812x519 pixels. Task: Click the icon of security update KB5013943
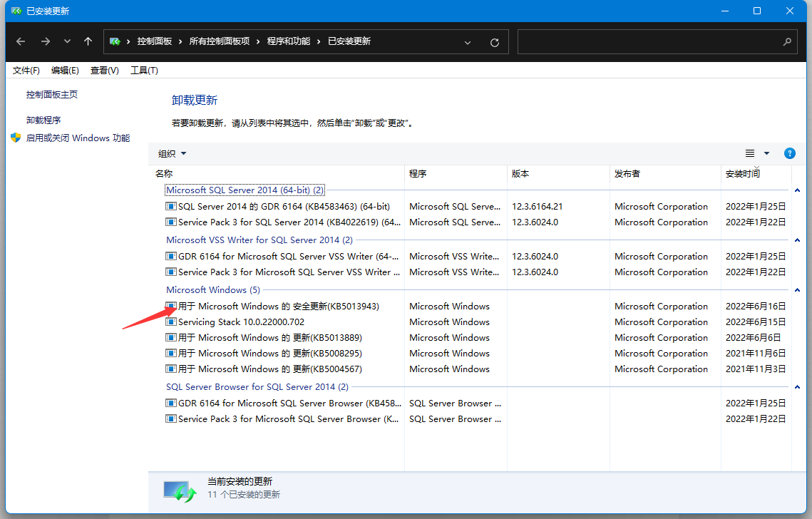click(x=171, y=306)
